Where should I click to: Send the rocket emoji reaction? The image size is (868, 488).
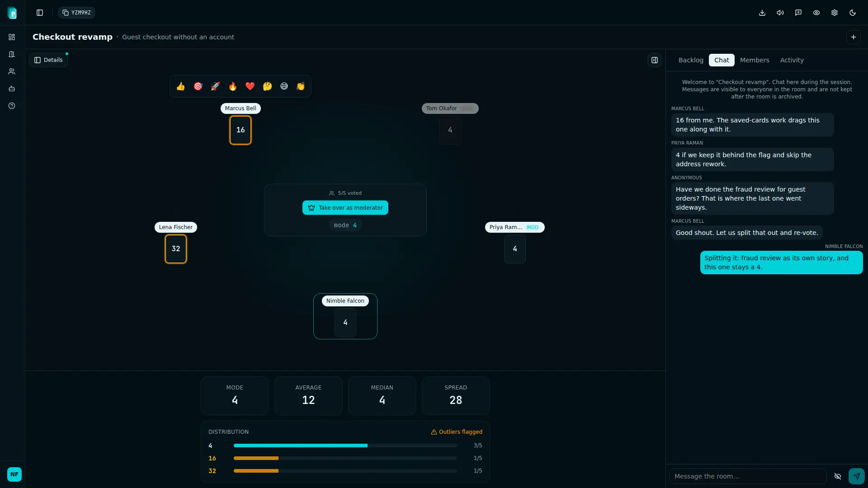pyautogui.click(x=215, y=86)
